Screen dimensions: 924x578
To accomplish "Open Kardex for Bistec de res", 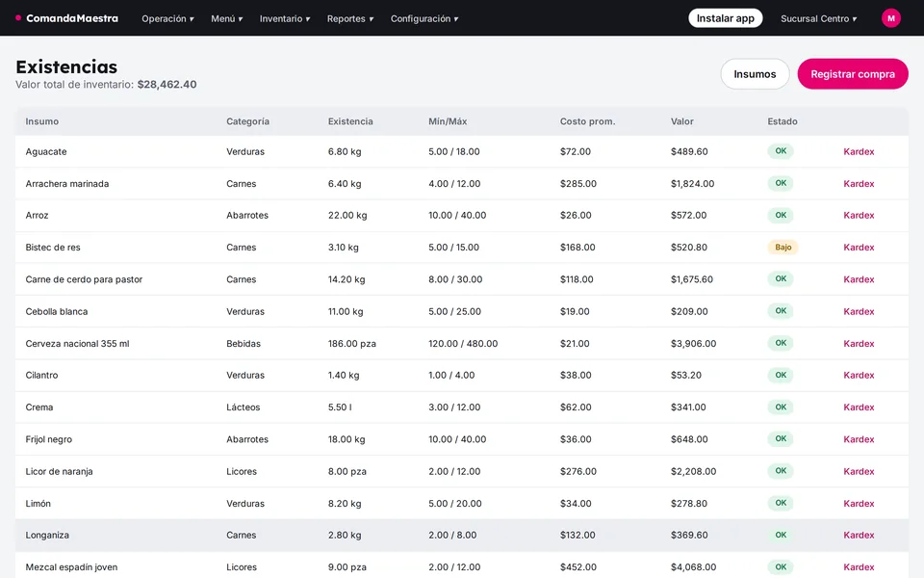I will 859,248.
